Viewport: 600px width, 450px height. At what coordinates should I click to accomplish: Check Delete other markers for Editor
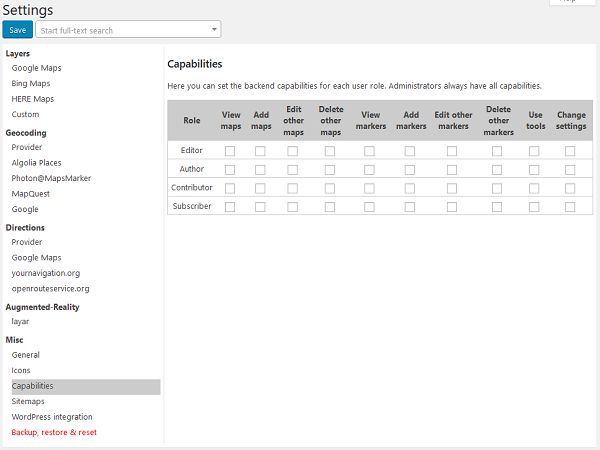click(x=497, y=151)
